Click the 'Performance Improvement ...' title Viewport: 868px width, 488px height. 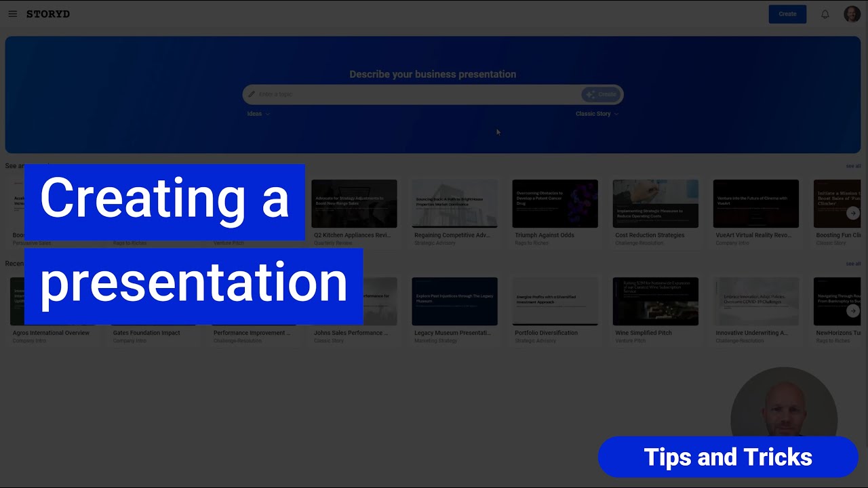click(252, 333)
